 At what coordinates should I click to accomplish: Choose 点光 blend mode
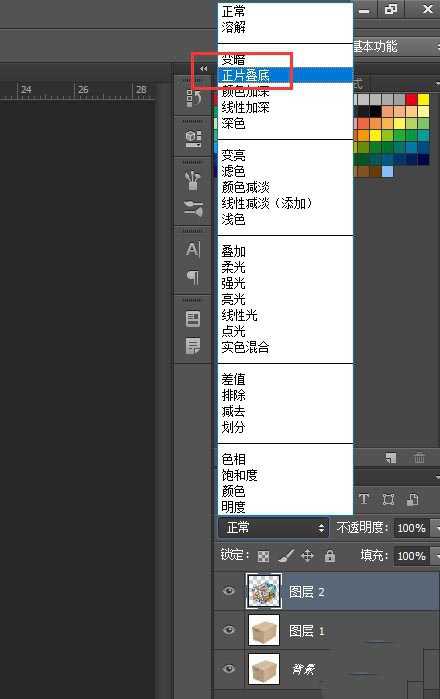285,331
